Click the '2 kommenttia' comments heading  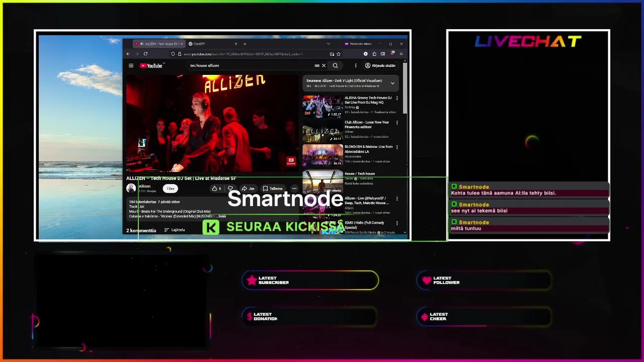[x=141, y=230]
